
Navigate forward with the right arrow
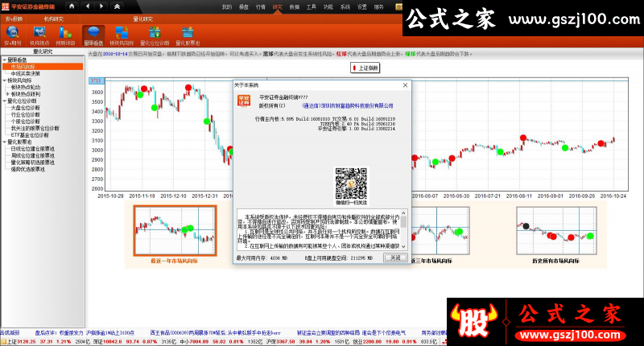(x=101, y=6)
